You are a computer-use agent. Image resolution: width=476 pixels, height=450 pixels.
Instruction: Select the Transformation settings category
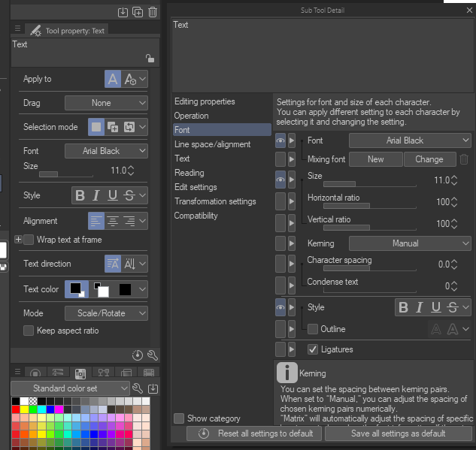pos(215,201)
